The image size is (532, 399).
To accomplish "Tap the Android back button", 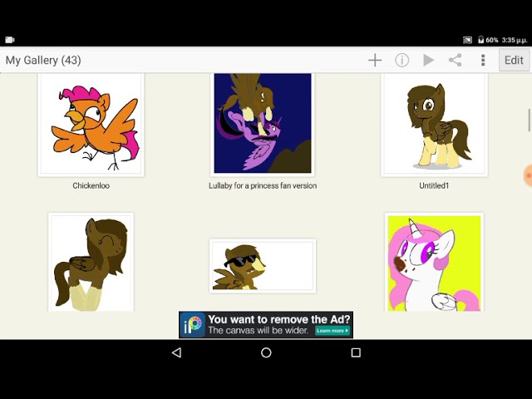I will [x=176, y=352].
